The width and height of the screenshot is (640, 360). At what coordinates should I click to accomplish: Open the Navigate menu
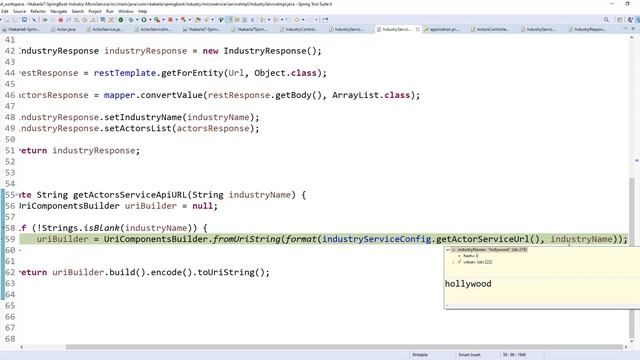coord(58,11)
